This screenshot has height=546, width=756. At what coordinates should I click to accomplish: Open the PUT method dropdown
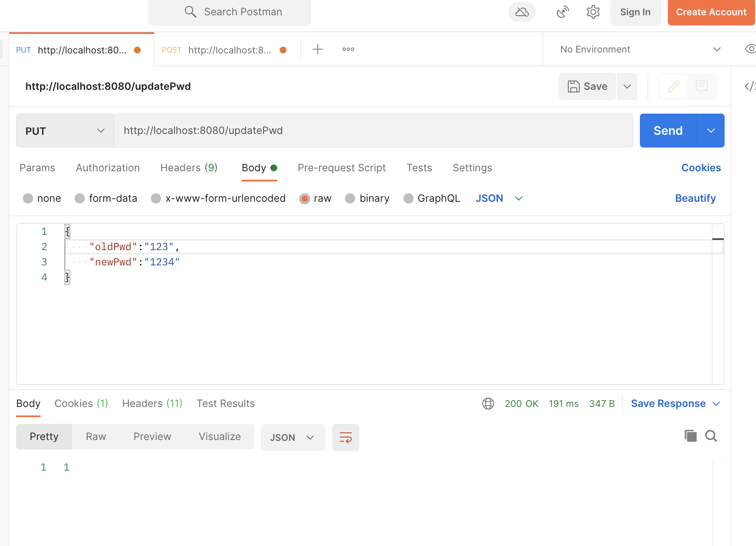click(x=65, y=131)
